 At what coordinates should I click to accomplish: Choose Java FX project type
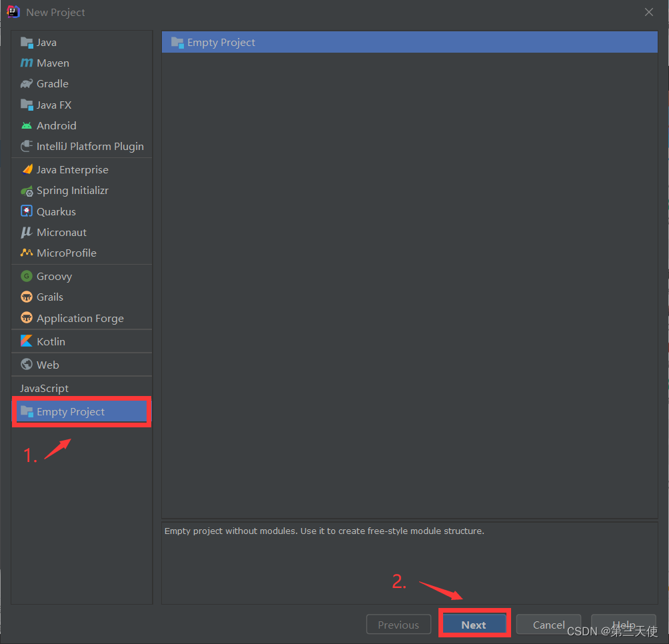coord(81,105)
